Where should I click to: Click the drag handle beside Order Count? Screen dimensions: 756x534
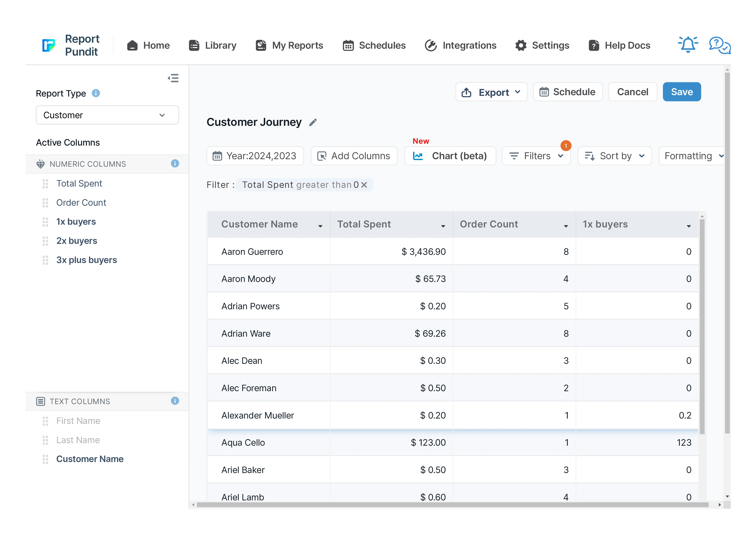pyautogui.click(x=45, y=203)
